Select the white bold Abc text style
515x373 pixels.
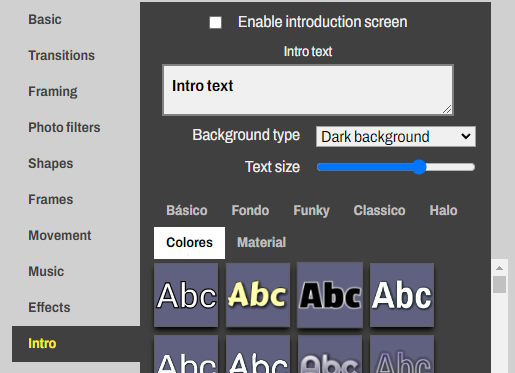[402, 295]
